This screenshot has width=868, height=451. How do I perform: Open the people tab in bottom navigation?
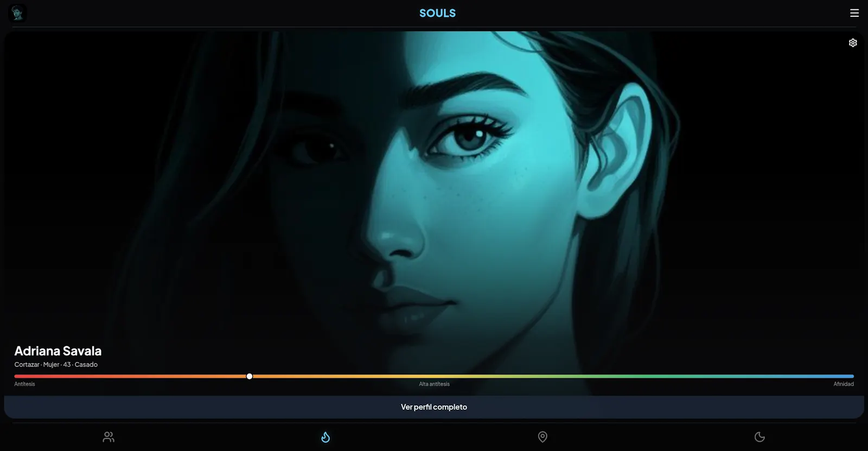pyautogui.click(x=108, y=437)
